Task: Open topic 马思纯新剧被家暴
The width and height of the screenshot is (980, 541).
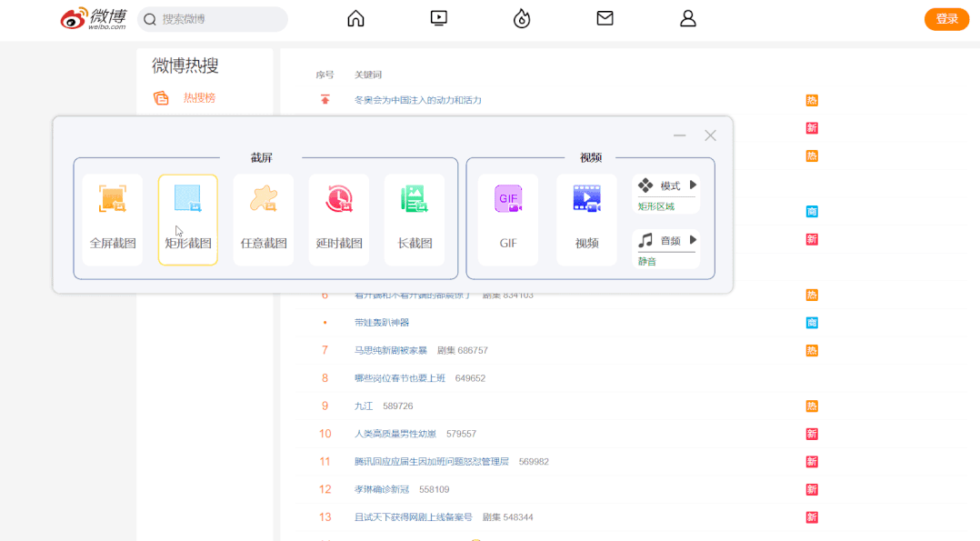Action: (391, 350)
